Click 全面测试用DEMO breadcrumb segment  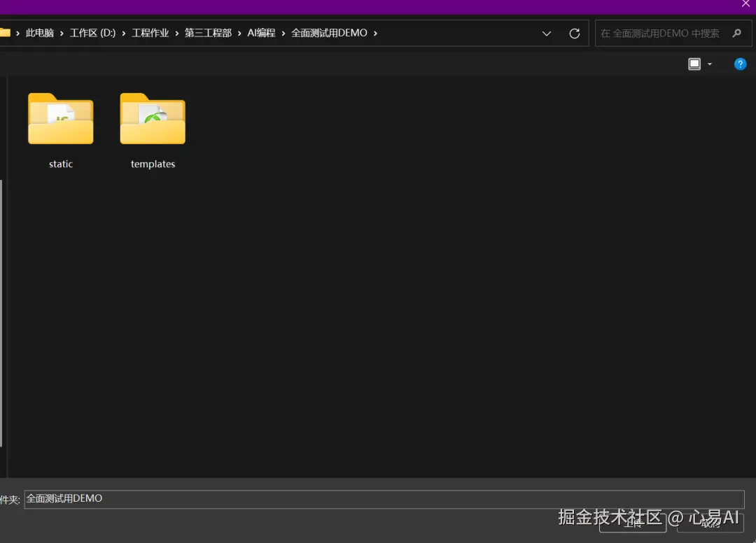tap(329, 33)
